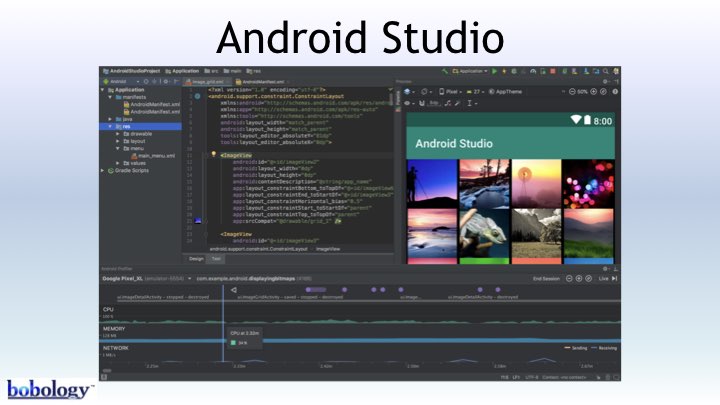Click the first purple event marker bar
Viewport: 720px width, 405px height.
click(x=316, y=290)
